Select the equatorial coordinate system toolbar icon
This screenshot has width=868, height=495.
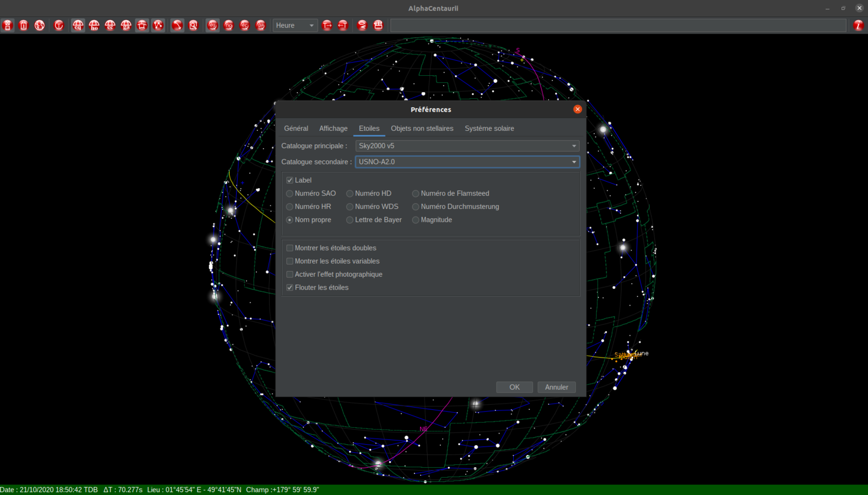tap(78, 25)
